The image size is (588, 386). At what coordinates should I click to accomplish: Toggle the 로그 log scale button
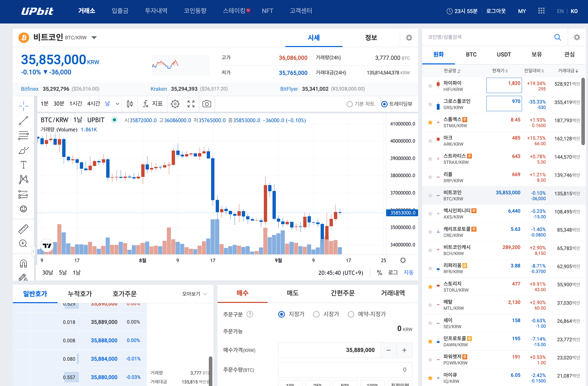click(x=393, y=273)
